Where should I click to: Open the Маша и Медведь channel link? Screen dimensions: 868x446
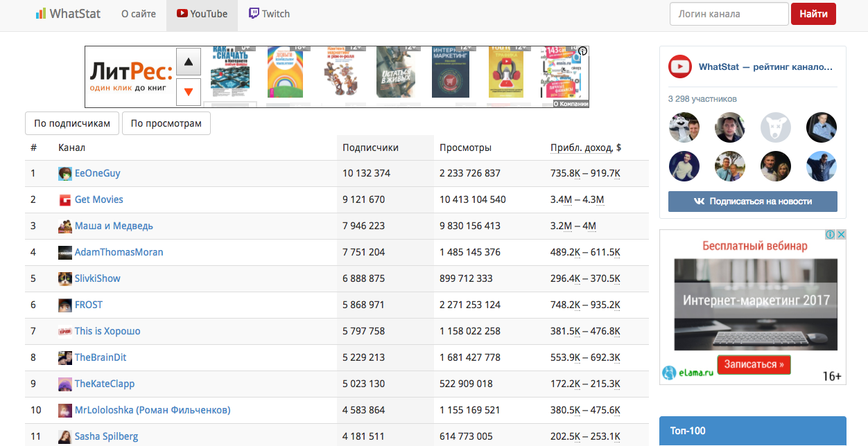[x=114, y=226]
